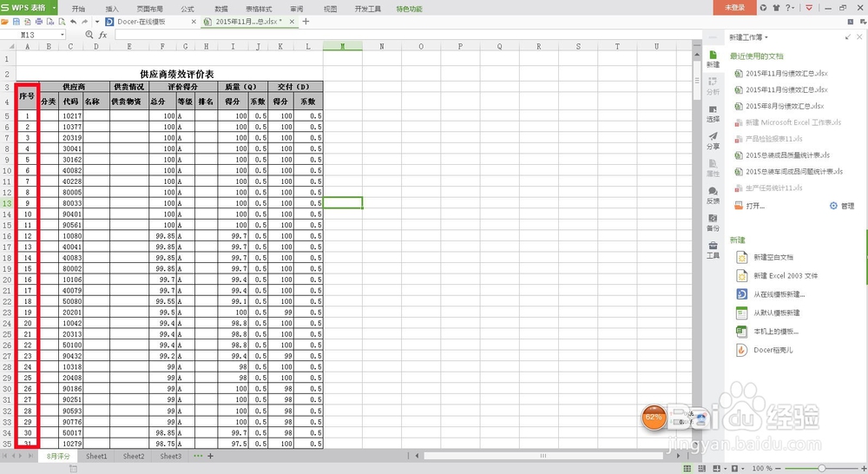
Task: Click the zoom slider handle in status bar
Action: click(822, 469)
